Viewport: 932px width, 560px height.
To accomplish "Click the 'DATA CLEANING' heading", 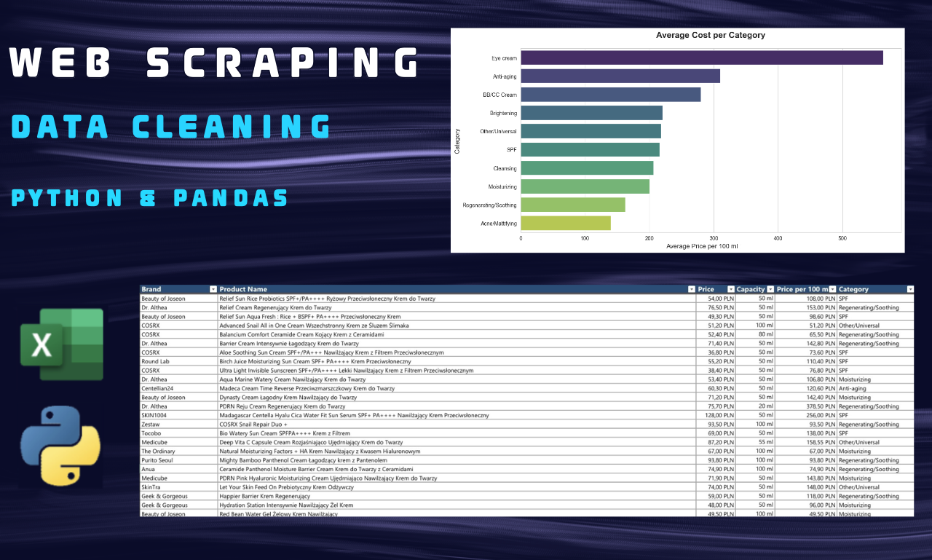I will [172, 127].
